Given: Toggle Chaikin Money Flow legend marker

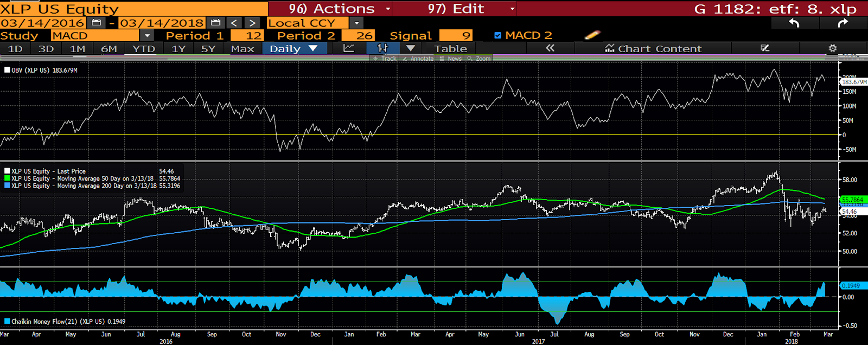Looking at the screenshot, I should (7, 321).
